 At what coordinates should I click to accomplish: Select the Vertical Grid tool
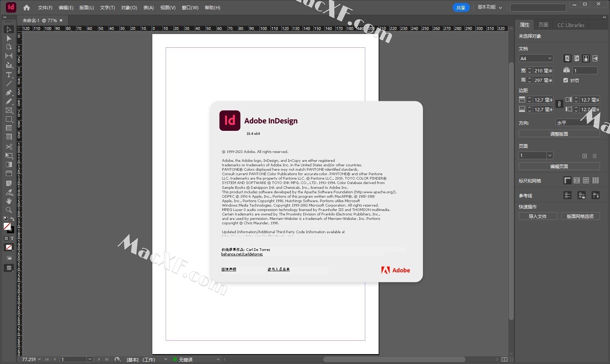pyautogui.click(x=9, y=137)
